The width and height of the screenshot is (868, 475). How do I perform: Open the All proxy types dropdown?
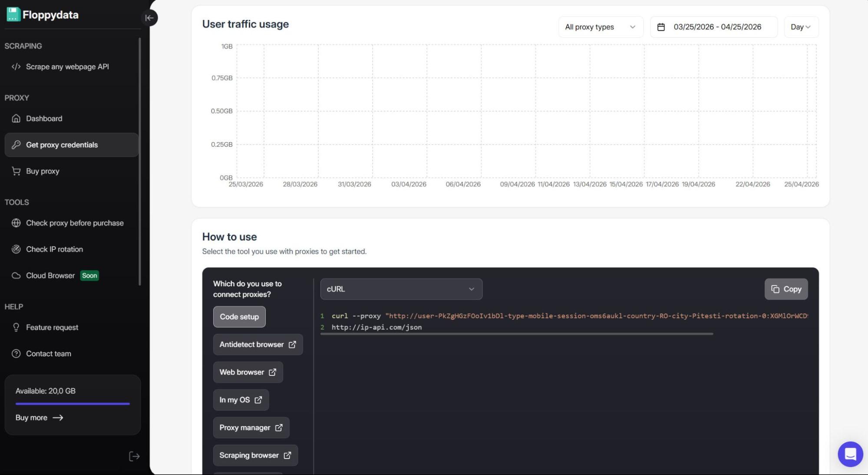pos(600,27)
